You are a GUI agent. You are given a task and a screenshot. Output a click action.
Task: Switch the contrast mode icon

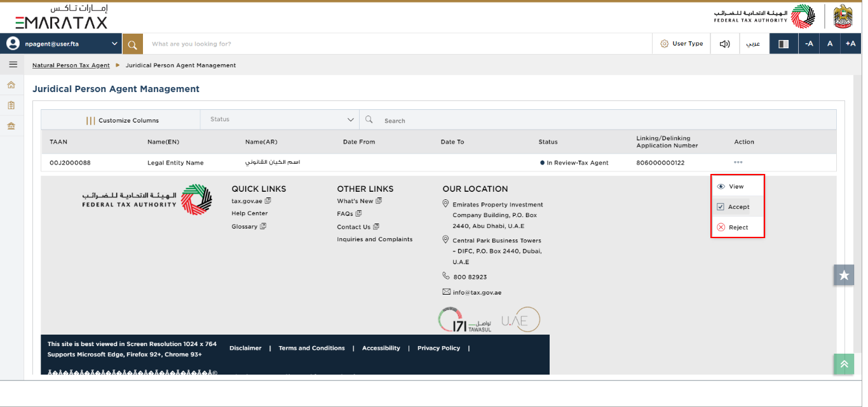783,44
